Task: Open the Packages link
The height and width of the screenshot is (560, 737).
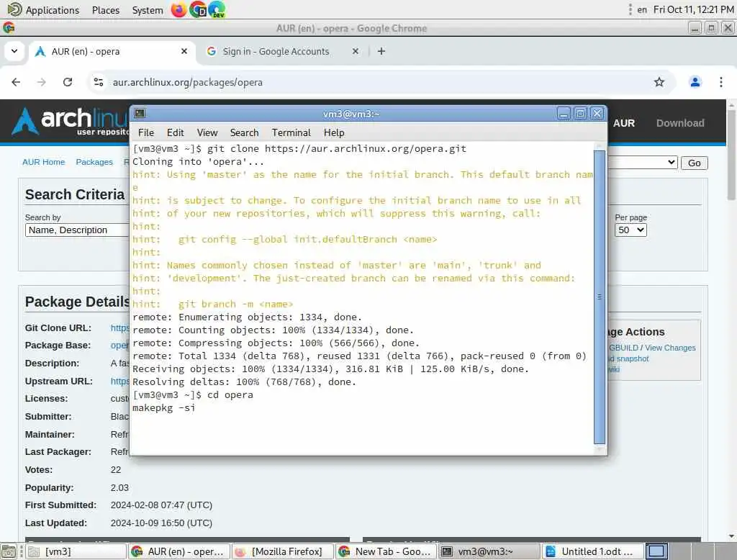Action: 94,162
